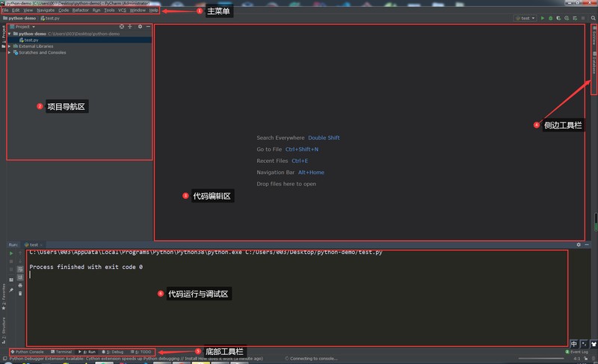Open the Database side tool window

(x=594, y=63)
